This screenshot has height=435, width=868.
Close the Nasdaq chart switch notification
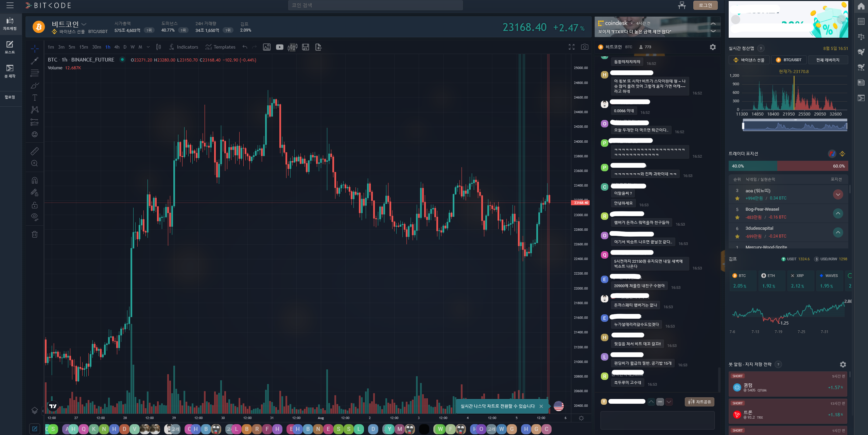click(x=541, y=406)
